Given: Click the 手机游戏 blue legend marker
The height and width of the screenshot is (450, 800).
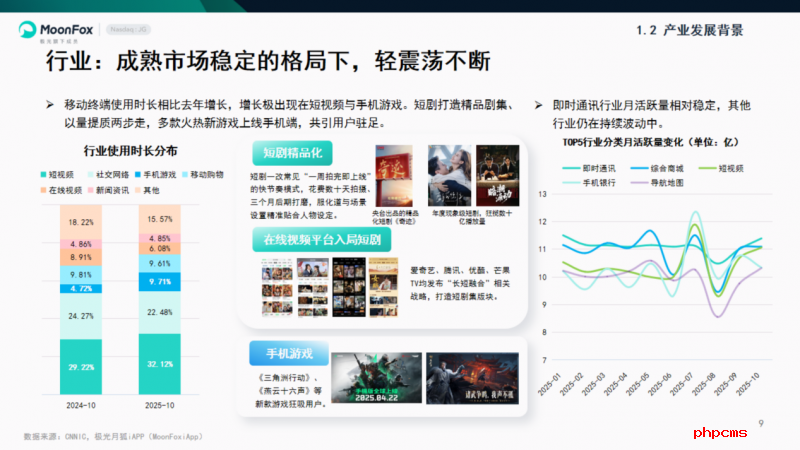Looking at the screenshot, I should point(134,174).
